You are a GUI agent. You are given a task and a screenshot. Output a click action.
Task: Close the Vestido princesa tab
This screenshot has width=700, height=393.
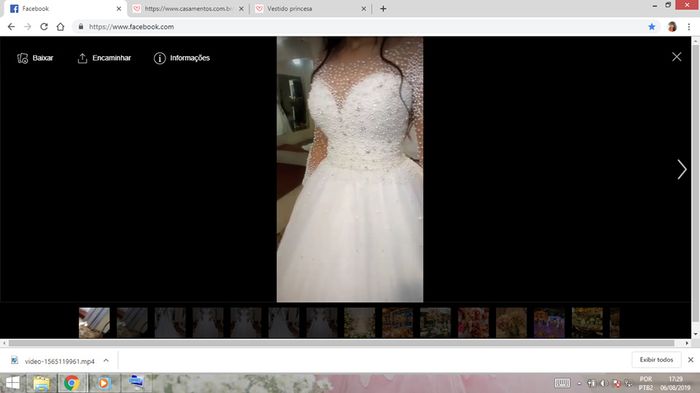pyautogui.click(x=363, y=8)
